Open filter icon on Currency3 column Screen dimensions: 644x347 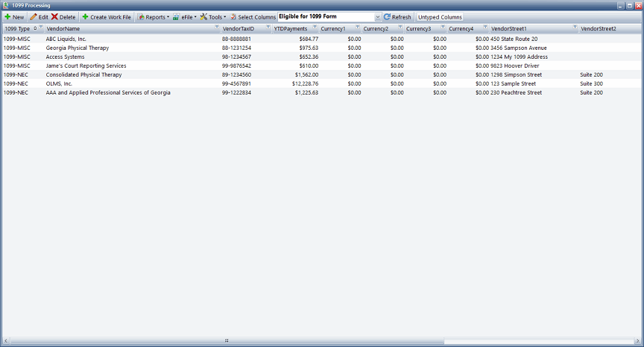443,28
